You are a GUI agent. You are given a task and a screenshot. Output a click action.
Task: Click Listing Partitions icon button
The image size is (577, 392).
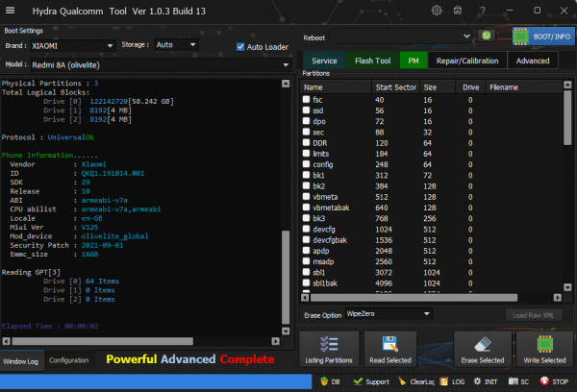329,349
